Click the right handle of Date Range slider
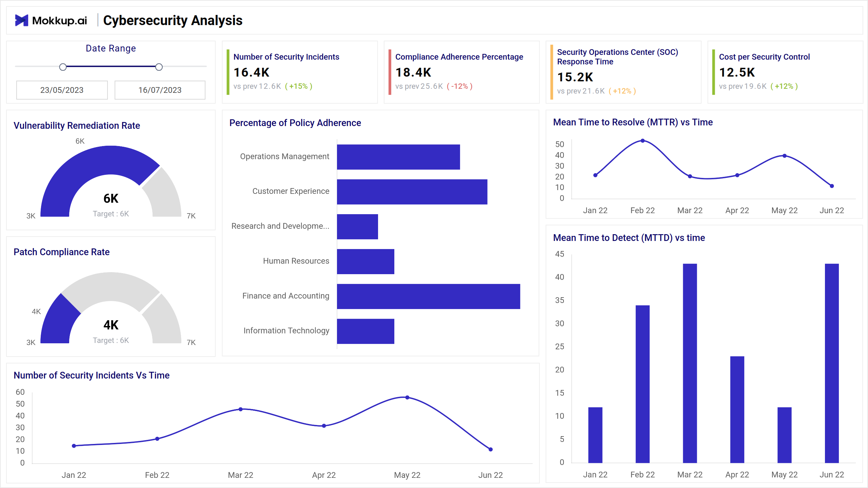This screenshot has width=868, height=488. [159, 67]
